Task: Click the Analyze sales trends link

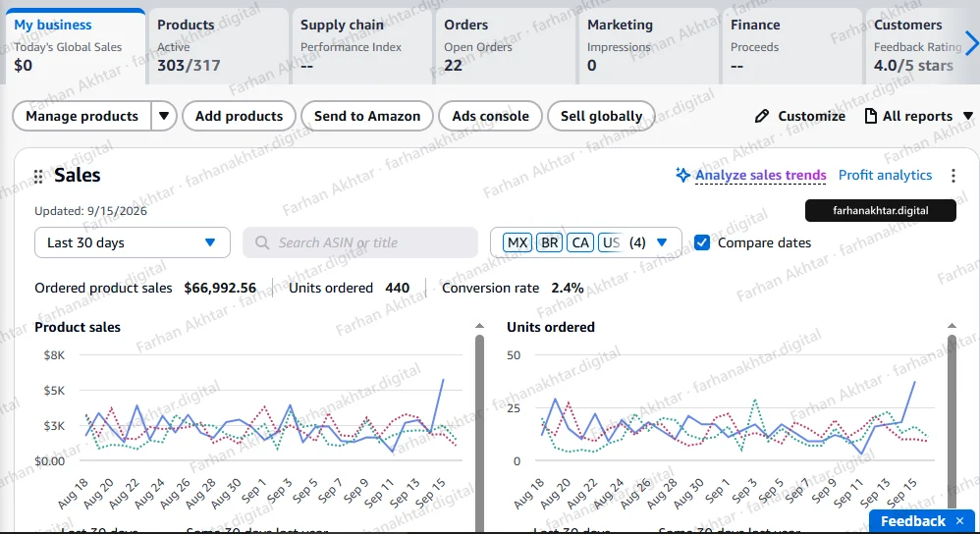Action: pyautogui.click(x=761, y=175)
